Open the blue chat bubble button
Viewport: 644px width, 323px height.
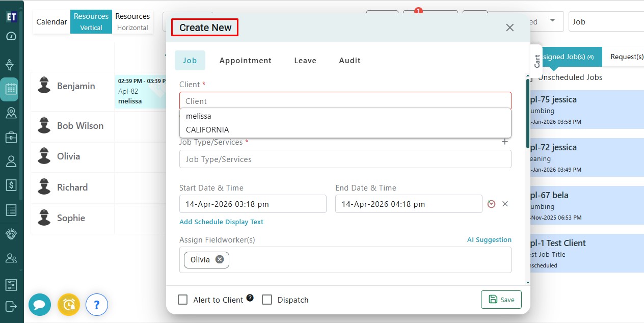[40, 305]
